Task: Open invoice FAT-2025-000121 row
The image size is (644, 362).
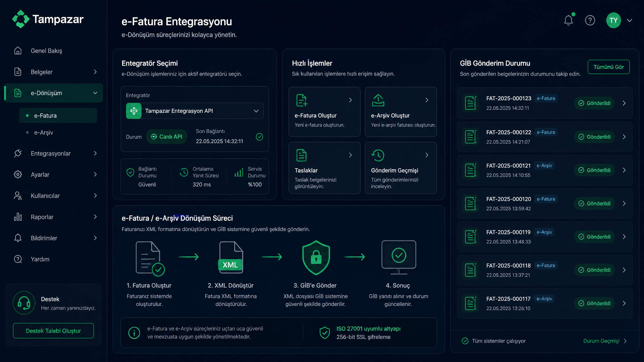Action: [x=545, y=170]
